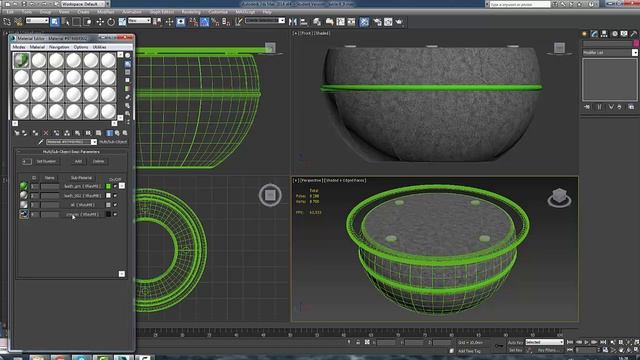Click the green color swatch of first sub-material

pyautogui.click(x=108, y=186)
